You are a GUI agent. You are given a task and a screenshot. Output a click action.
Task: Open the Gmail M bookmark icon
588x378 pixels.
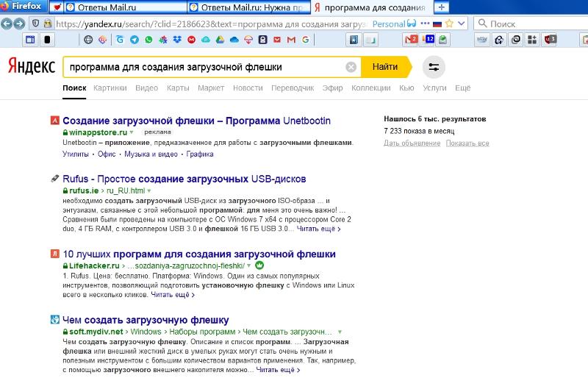click(x=291, y=40)
